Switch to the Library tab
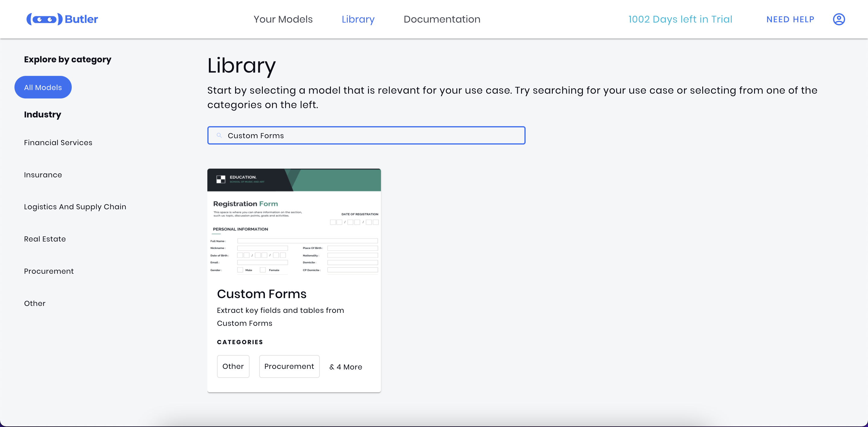 pos(358,19)
